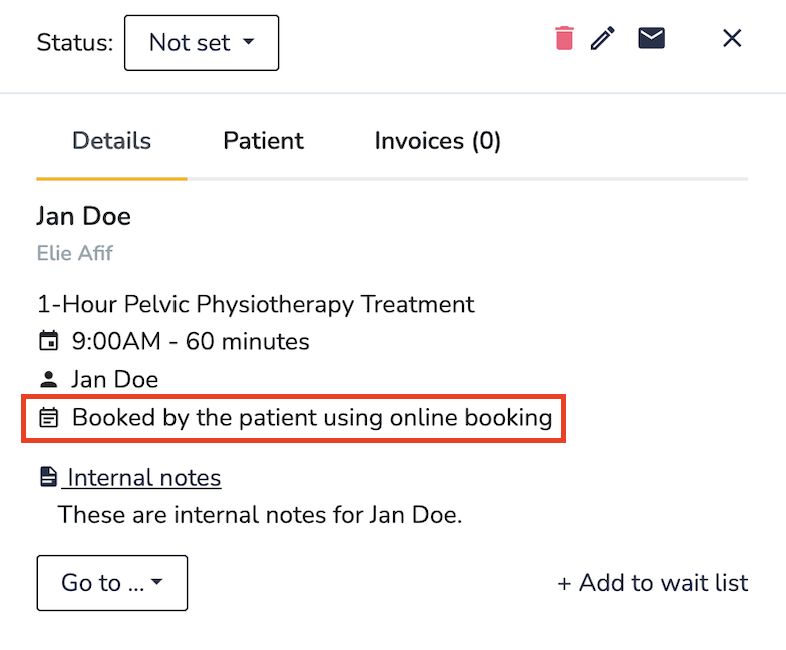The width and height of the screenshot is (786, 650).
Task: Click "Booked by the patient using online booking"
Action: click(x=312, y=418)
